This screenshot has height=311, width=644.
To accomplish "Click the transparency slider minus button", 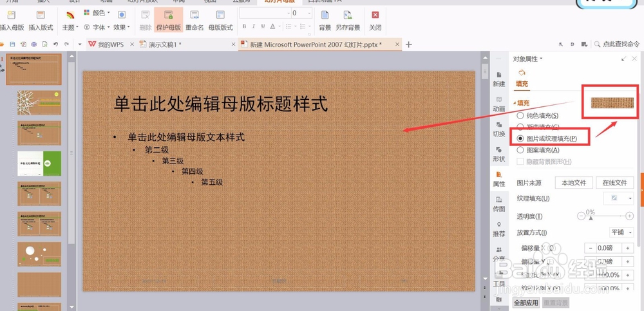I will pyautogui.click(x=581, y=216).
